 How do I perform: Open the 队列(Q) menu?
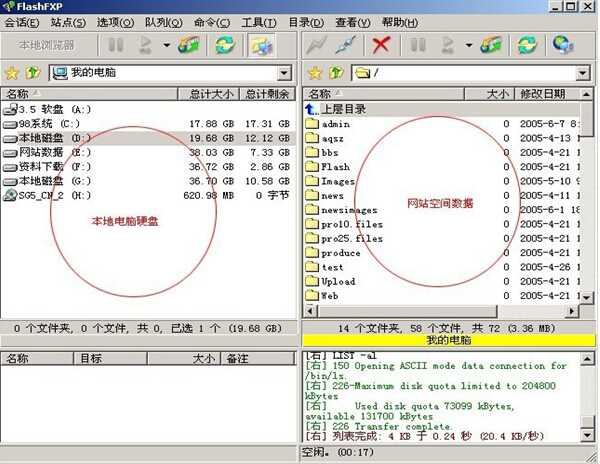[x=163, y=22]
